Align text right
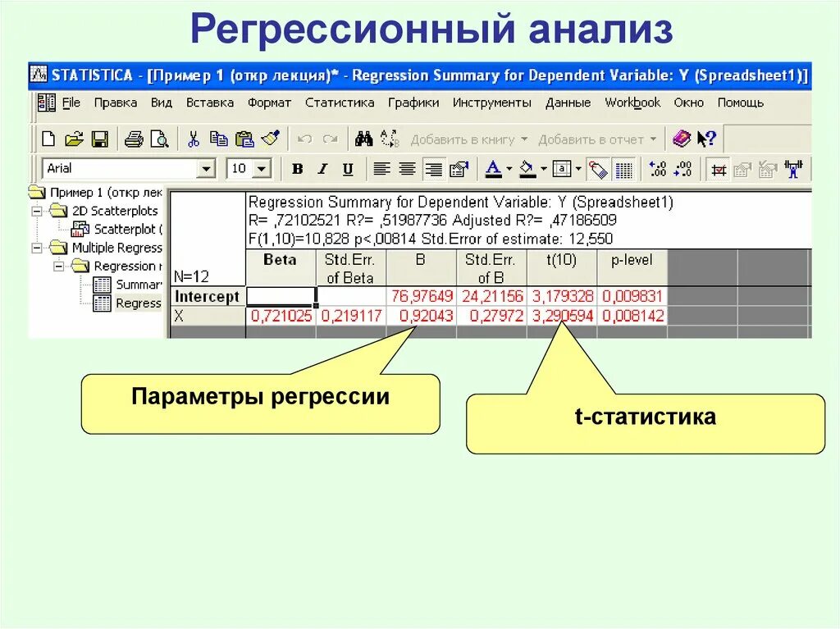 pyautogui.click(x=433, y=170)
